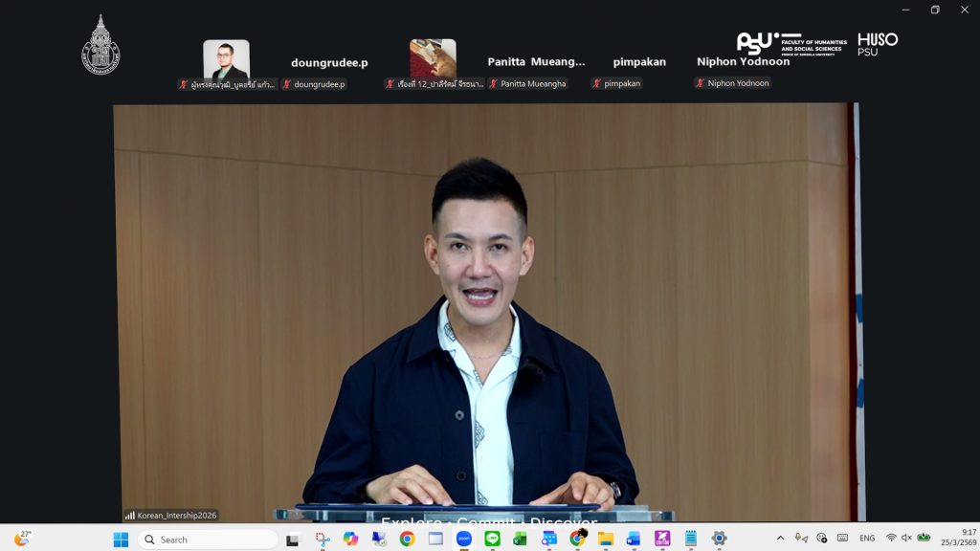
Task: Expand the hidden system tray icons chevron
Action: 780,538
